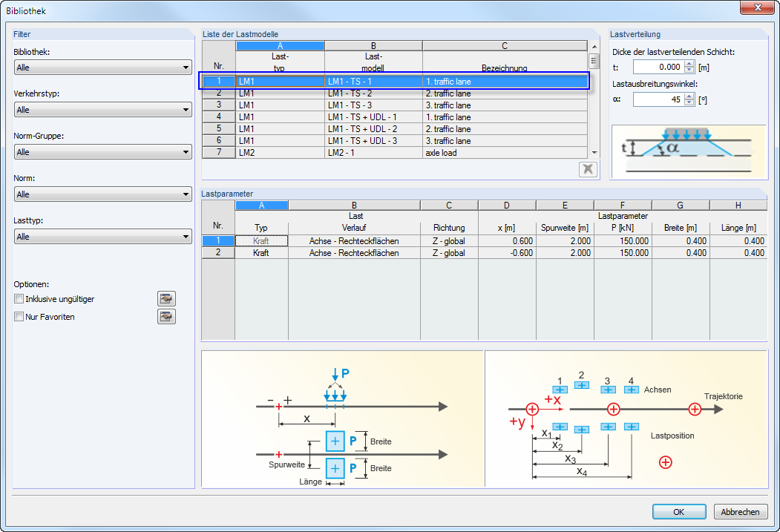The width and height of the screenshot is (780, 532).
Task: Click column H header in Lastparameter
Action: [738, 206]
